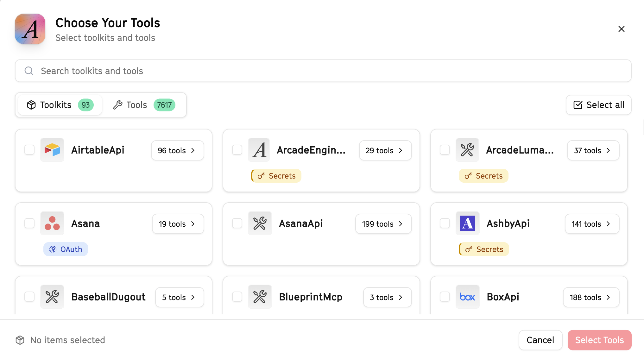Expand BoxApi's 188 tools listing
The width and height of the screenshot is (644, 359).
[x=591, y=297]
